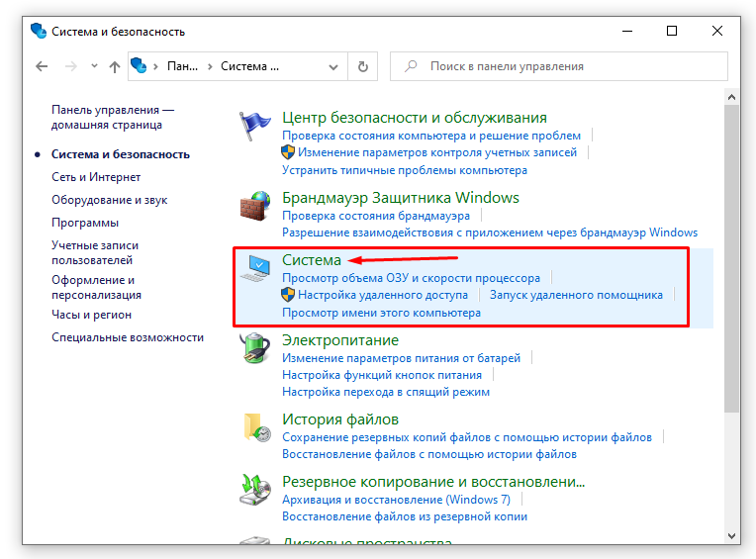Viewport: 756px width, 559px height.
Task: Click Запуск удаленного помощника link
Action: (x=576, y=295)
